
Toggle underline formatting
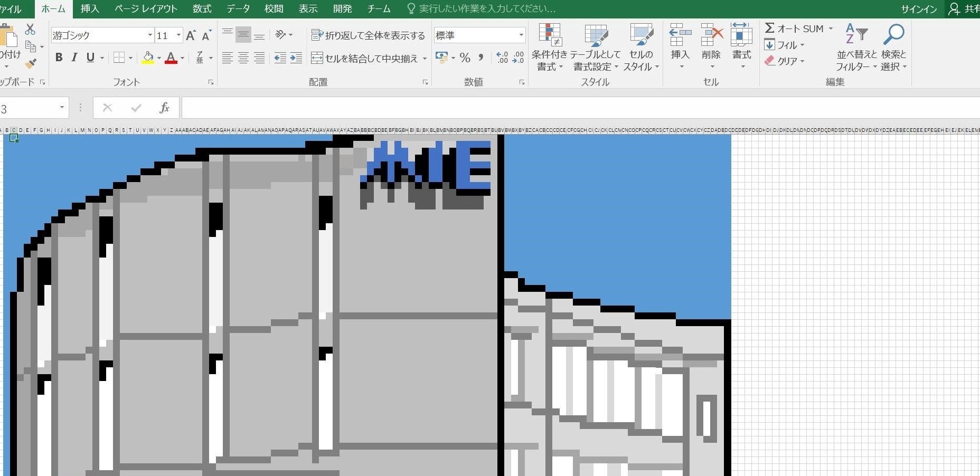click(90, 58)
